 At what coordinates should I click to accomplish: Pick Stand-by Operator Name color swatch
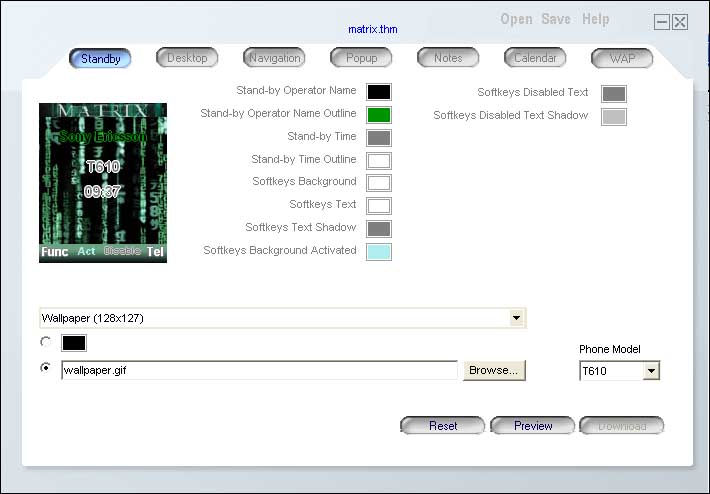point(379,92)
